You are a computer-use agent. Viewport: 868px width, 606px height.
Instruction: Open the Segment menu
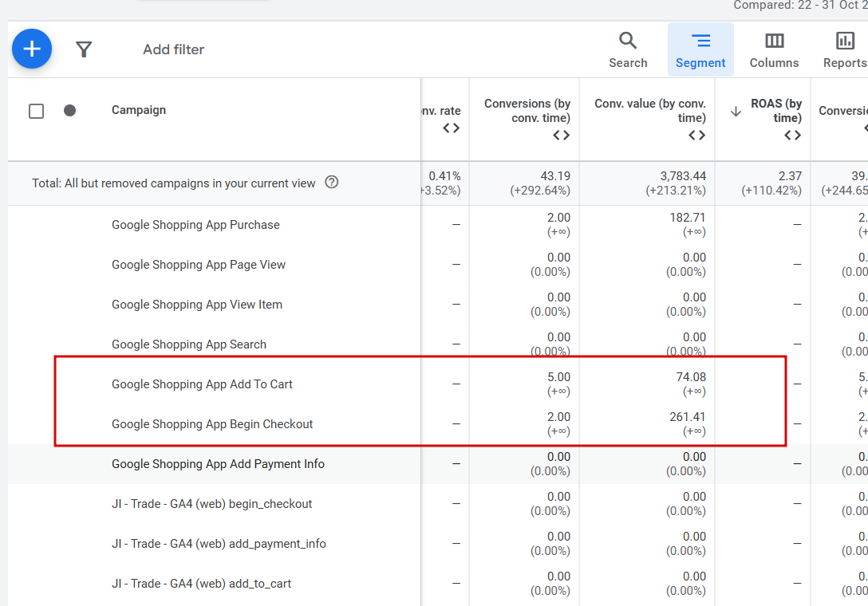coord(700,50)
